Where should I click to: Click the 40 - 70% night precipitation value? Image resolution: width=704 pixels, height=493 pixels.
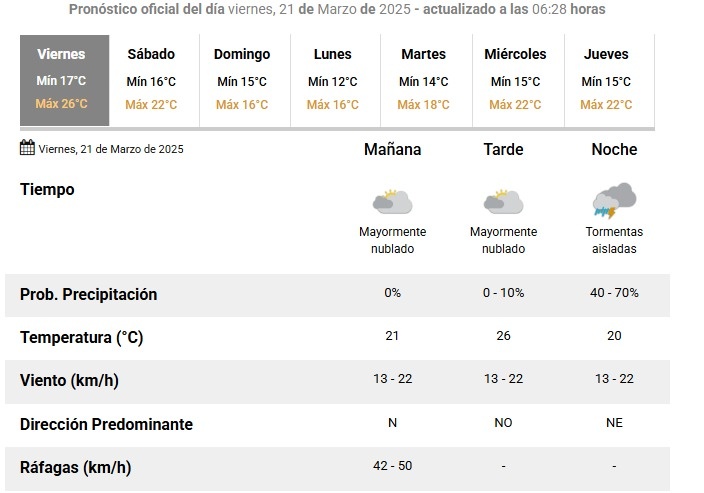coord(614,293)
